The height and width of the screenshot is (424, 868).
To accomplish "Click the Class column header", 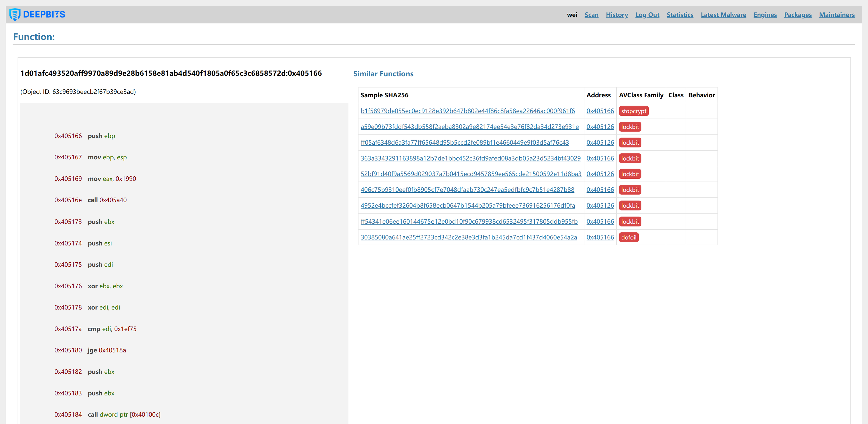I will 676,95.
